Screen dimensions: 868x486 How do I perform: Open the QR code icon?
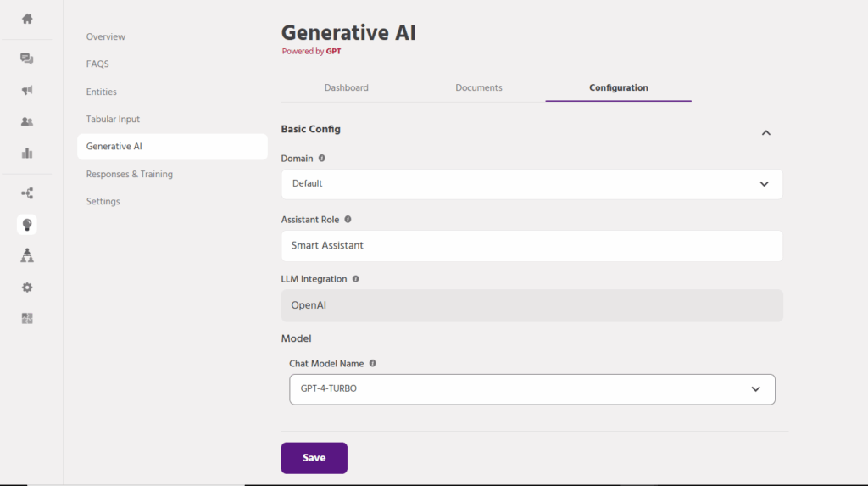point(26,319)
